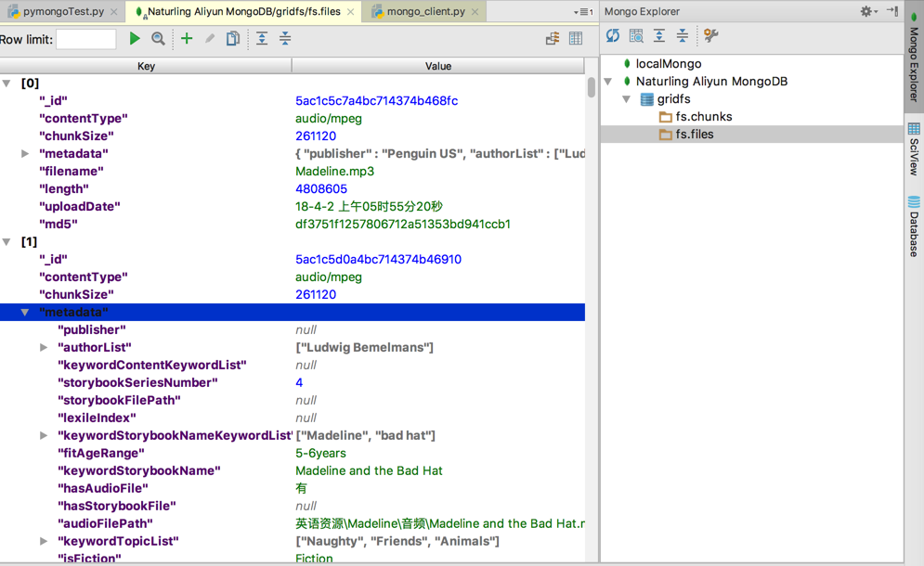Switch to table view icon in results toolbar
The image size is (924, 566).
tap(576, 39)
